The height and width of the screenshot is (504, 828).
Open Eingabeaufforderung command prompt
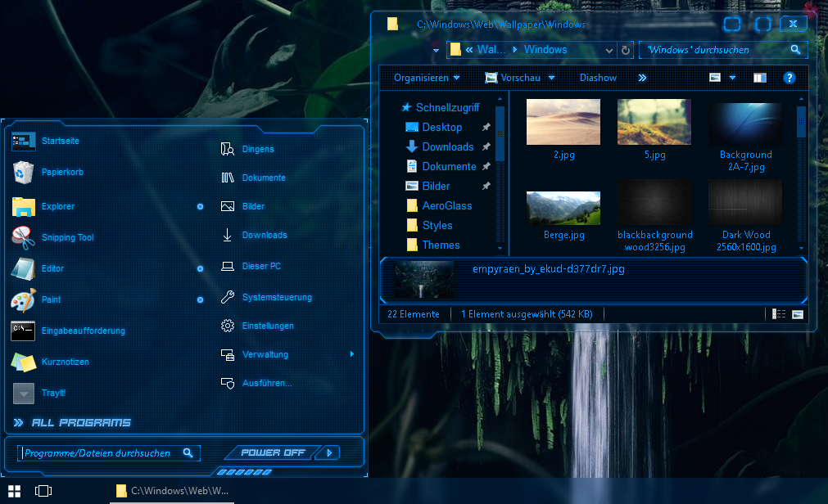click(x=82, y=331)
